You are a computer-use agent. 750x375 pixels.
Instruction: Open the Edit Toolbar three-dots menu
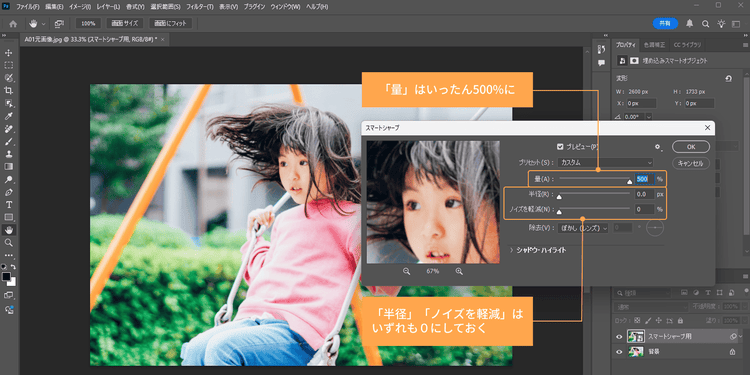click(9, 255)
